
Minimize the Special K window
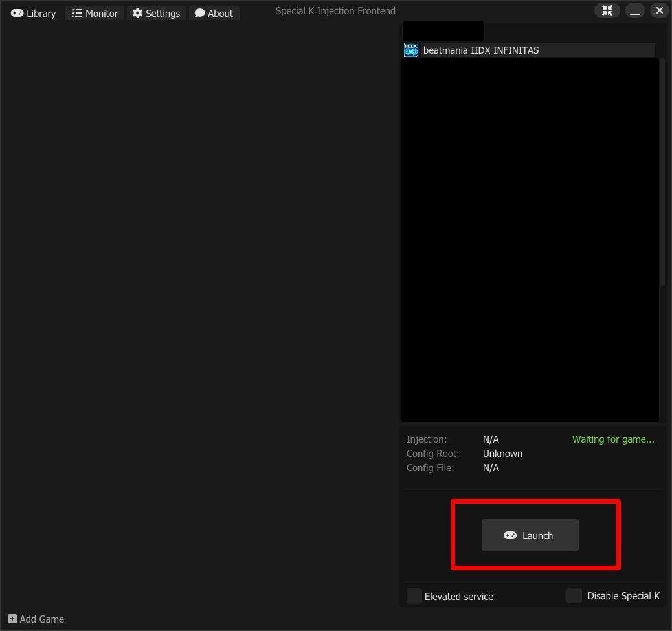(634, 10)
